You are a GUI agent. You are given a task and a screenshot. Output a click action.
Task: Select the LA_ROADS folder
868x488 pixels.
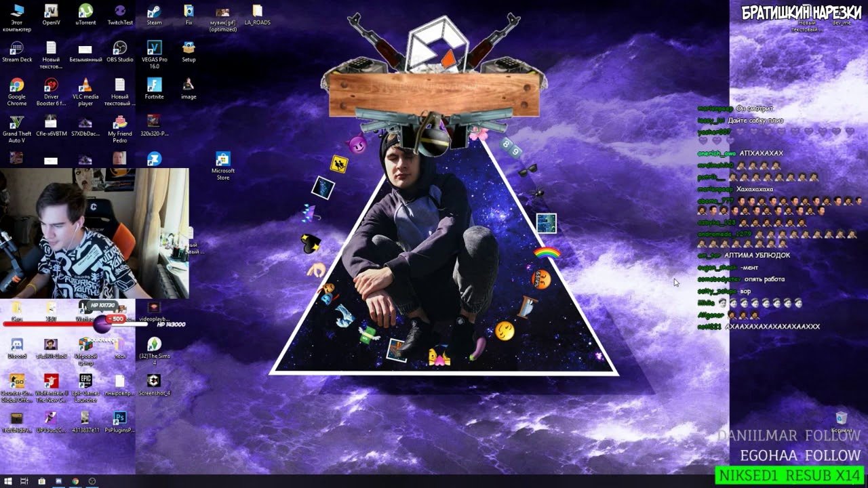(x=257, y=12)
